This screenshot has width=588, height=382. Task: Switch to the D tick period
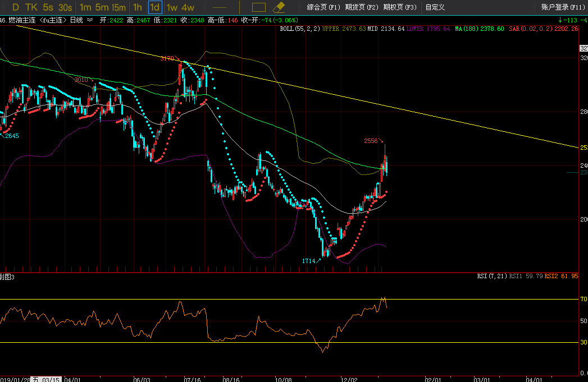15,7
